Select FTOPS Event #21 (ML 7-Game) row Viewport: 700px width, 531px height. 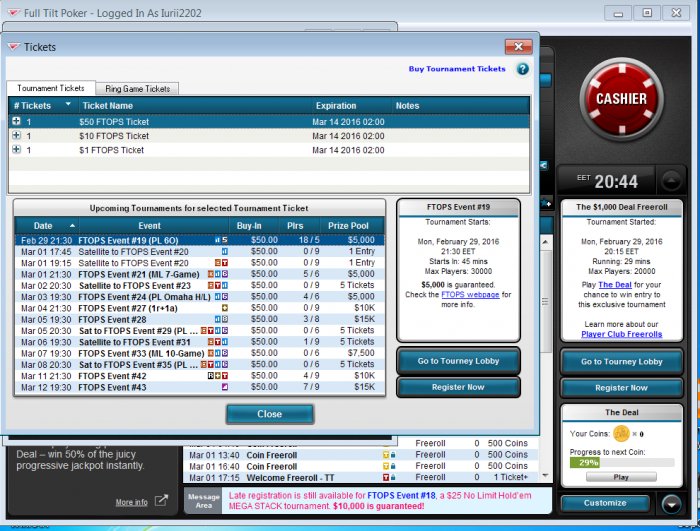click(x=200, y=274)
